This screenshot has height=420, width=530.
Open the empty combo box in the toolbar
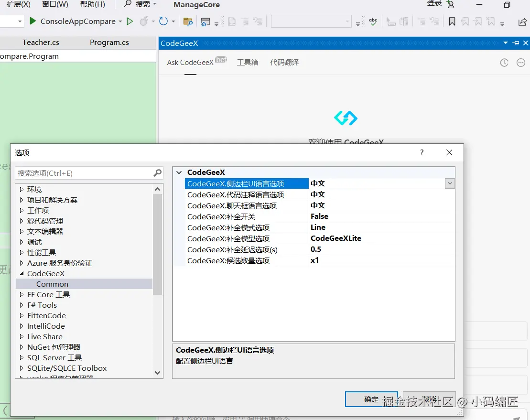point(311,22)
